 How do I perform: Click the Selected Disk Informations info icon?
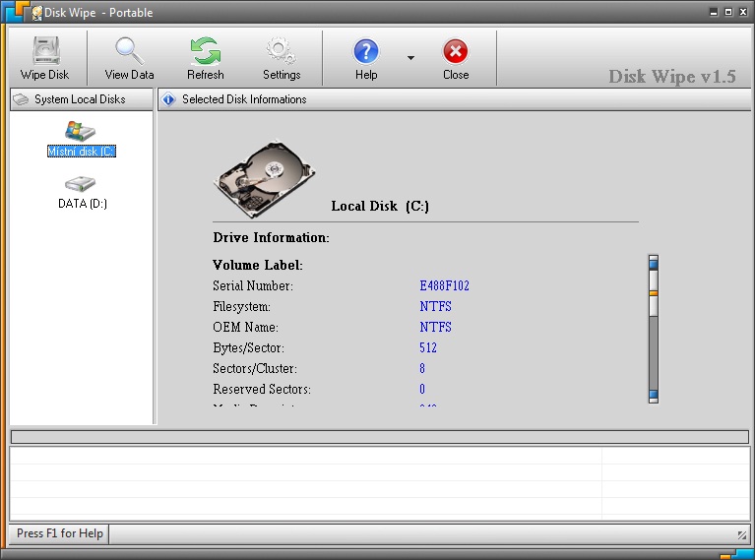(x=168, y=99)
